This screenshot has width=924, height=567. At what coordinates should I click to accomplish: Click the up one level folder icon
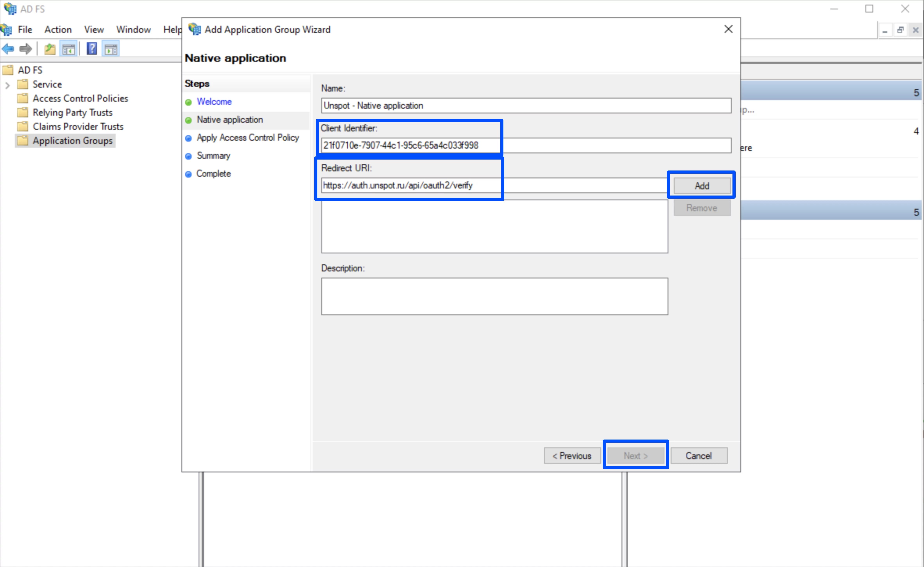point(49,49)
